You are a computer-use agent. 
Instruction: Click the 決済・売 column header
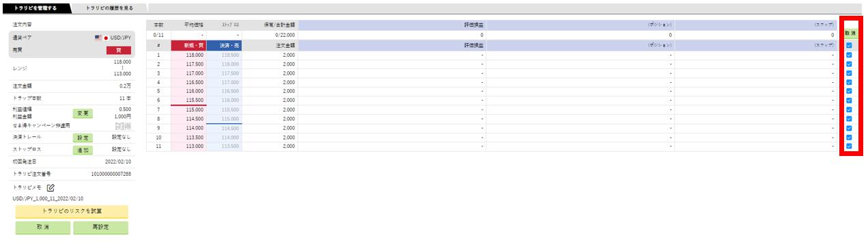pos(224,44)
